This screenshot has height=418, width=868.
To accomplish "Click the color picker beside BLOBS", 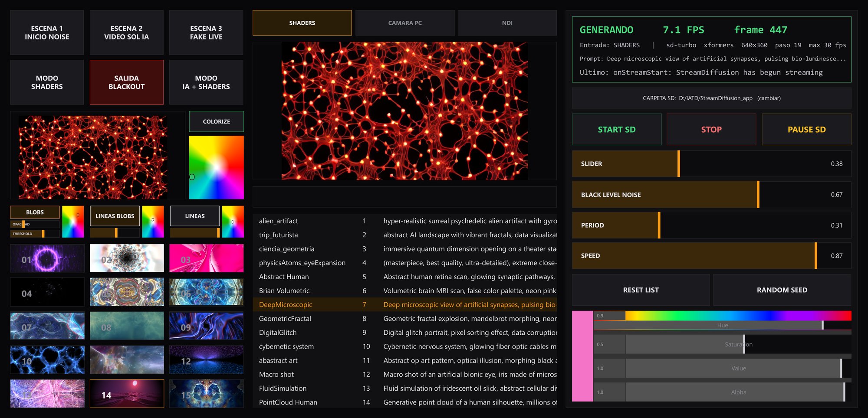I will (73, 222).
